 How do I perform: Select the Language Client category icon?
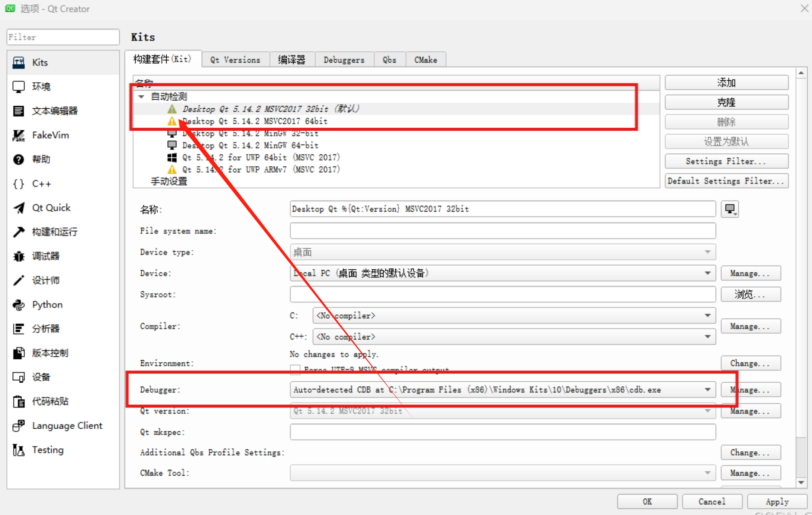pyautogui.click(x=19, y=426)
